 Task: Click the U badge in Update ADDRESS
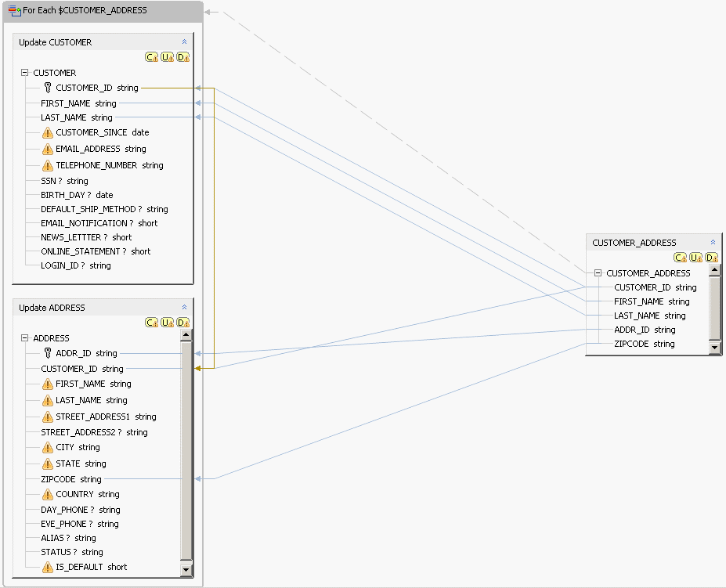click(x=167, y=323)
